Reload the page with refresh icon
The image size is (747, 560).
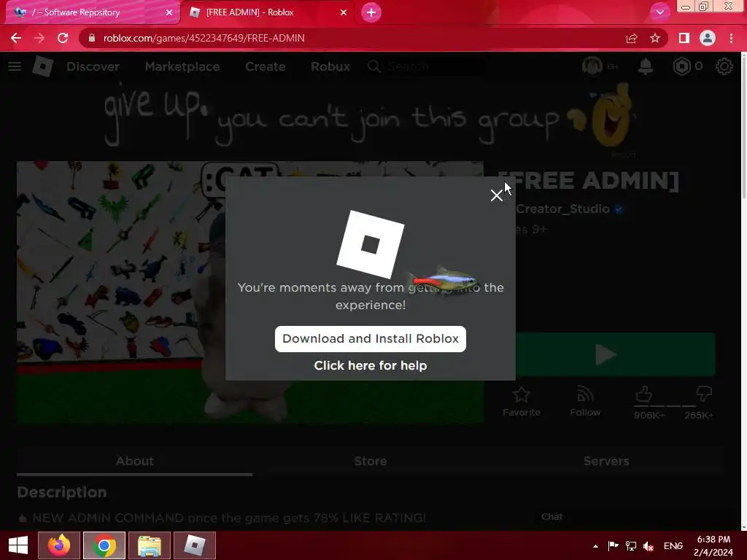(x=63, y=38)
